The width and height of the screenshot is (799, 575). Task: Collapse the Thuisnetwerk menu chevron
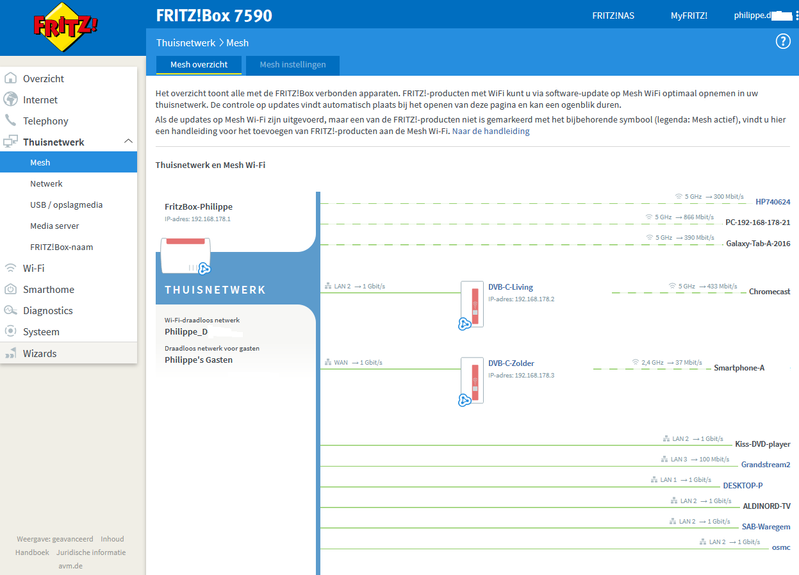pos(128,142)
